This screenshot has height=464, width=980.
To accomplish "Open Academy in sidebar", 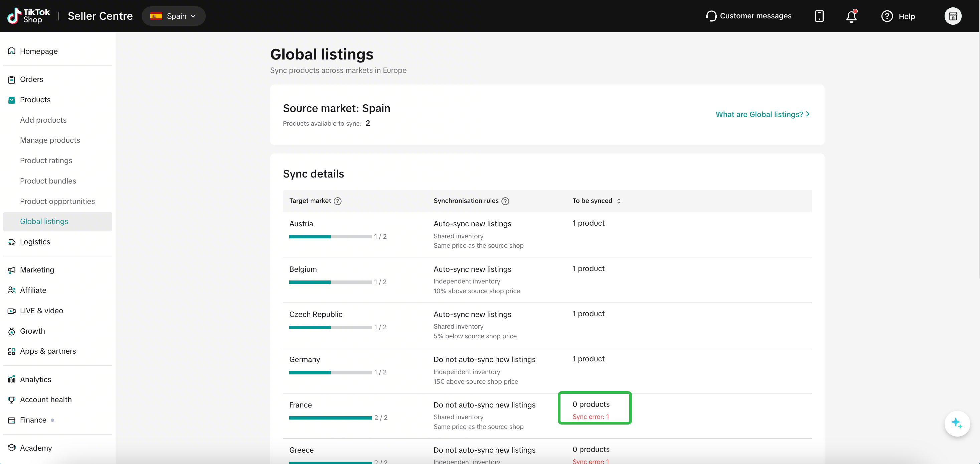I will [57, 448].
